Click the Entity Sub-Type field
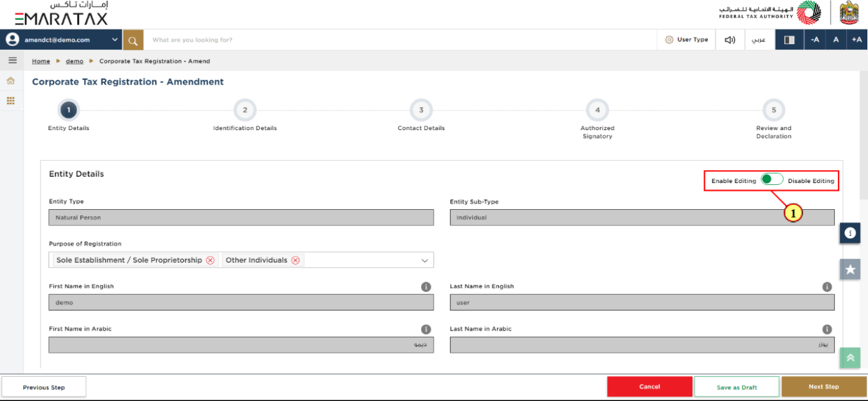868x401 pixels. [642, 217]
